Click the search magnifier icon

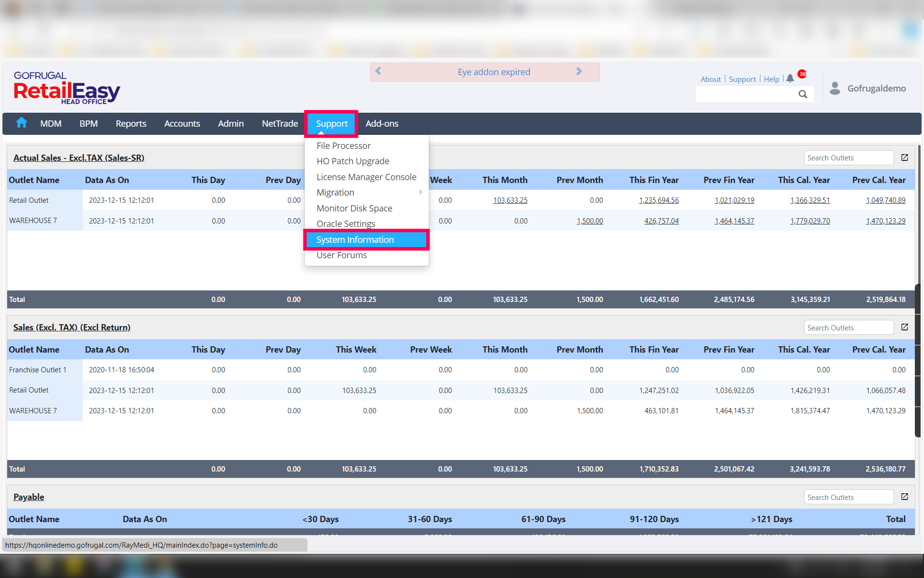pyautogui.click(x=803, y=94)
